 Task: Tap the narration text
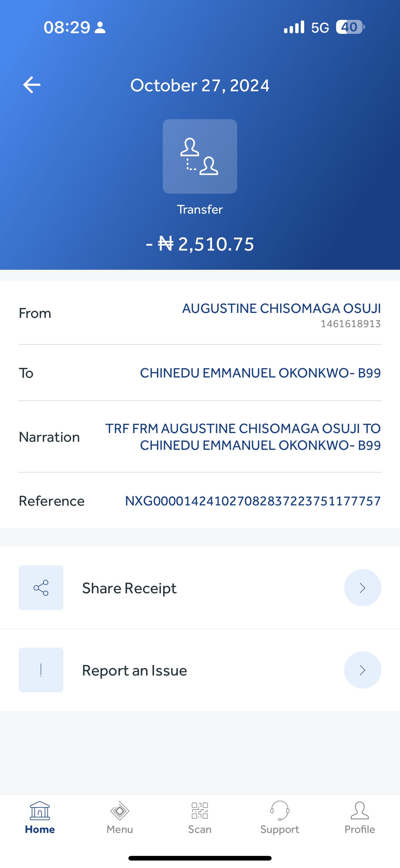click(x=243, y=437)
